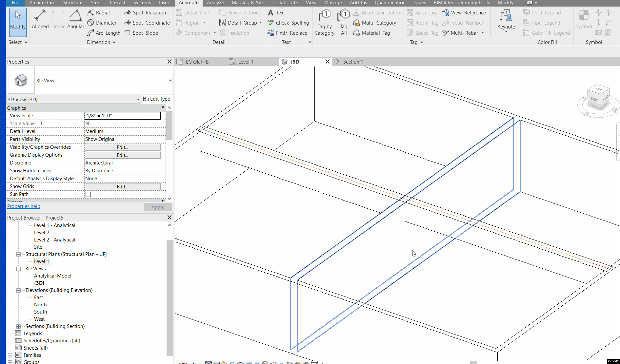The height and width of the screenshot is (364, 620).
Task: Switch to the Manage ribbon tab
Action: coord(333,3)
